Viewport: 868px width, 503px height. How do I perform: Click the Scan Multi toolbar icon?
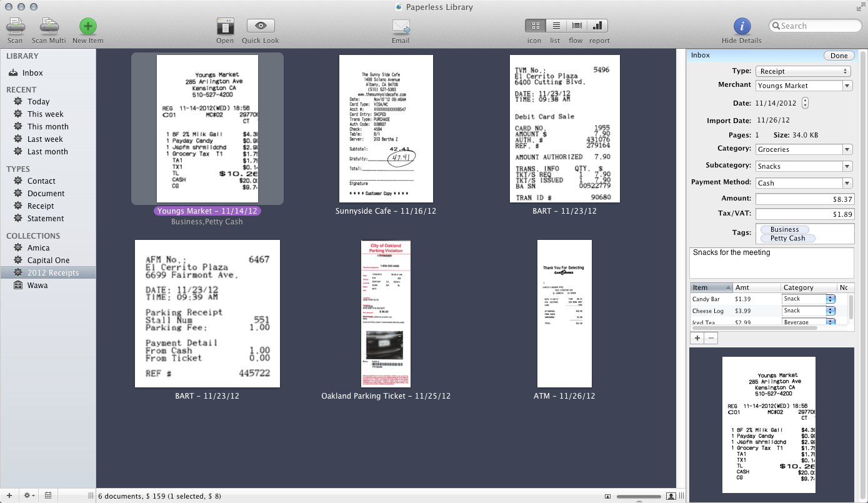[49, 27]
